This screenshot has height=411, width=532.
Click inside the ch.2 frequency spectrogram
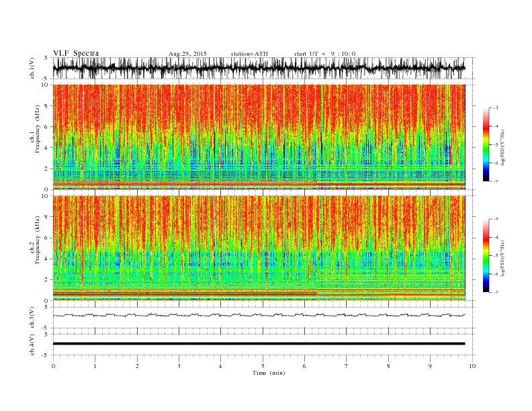pos(259,248)
